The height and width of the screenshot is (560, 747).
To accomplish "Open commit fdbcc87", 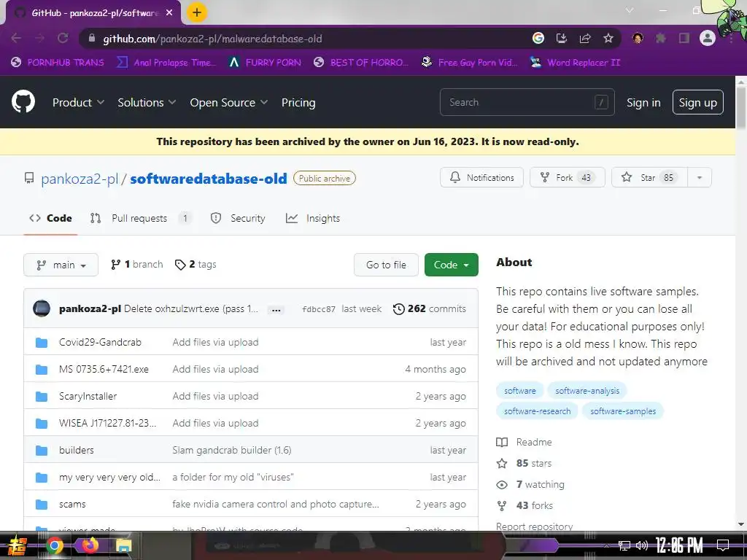I will coord(319,309).
